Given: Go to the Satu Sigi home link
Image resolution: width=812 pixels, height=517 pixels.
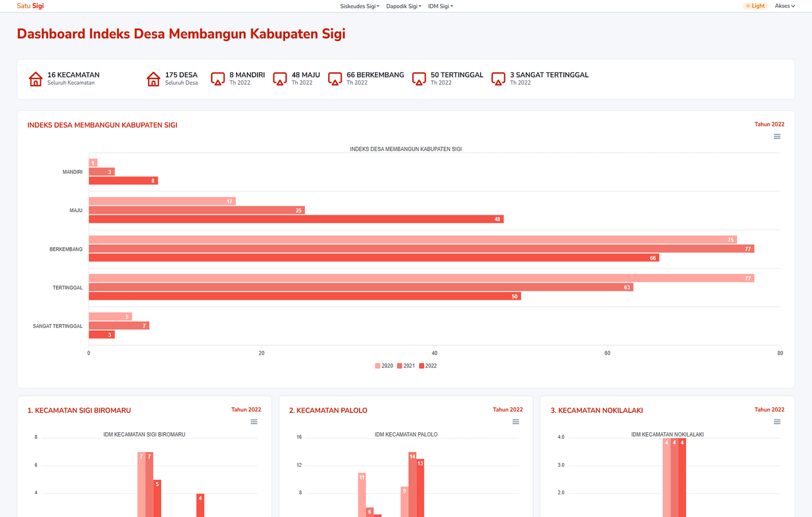Looking at the screenshot, I should 30,6.
